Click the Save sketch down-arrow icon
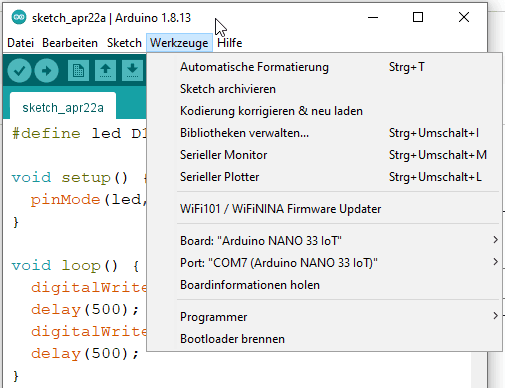This screenshot has height=388, width=505. [x=132, y=70]
